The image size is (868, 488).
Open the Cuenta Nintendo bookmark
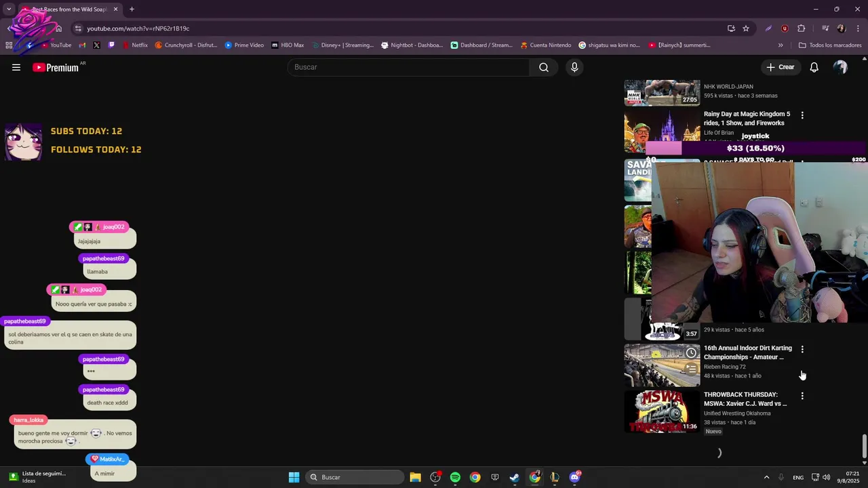(x=545, y=45)
